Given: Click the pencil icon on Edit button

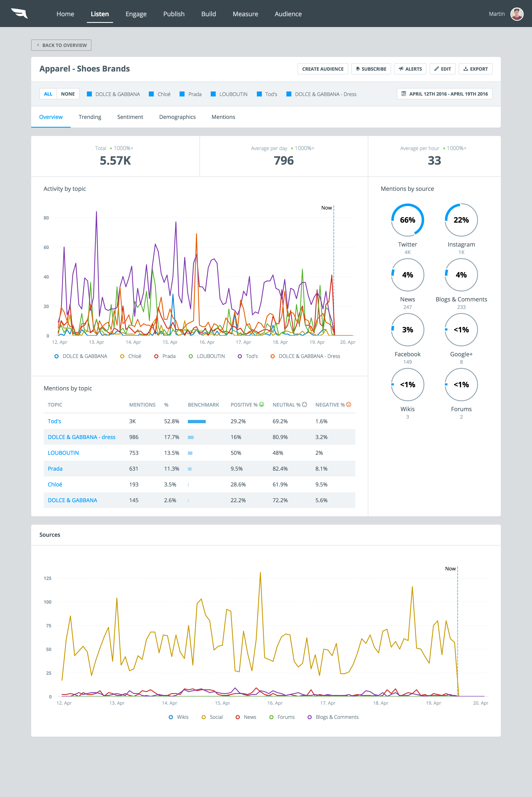Looking at the screenshot, I should pyautogui.click(x=437, y=69).
